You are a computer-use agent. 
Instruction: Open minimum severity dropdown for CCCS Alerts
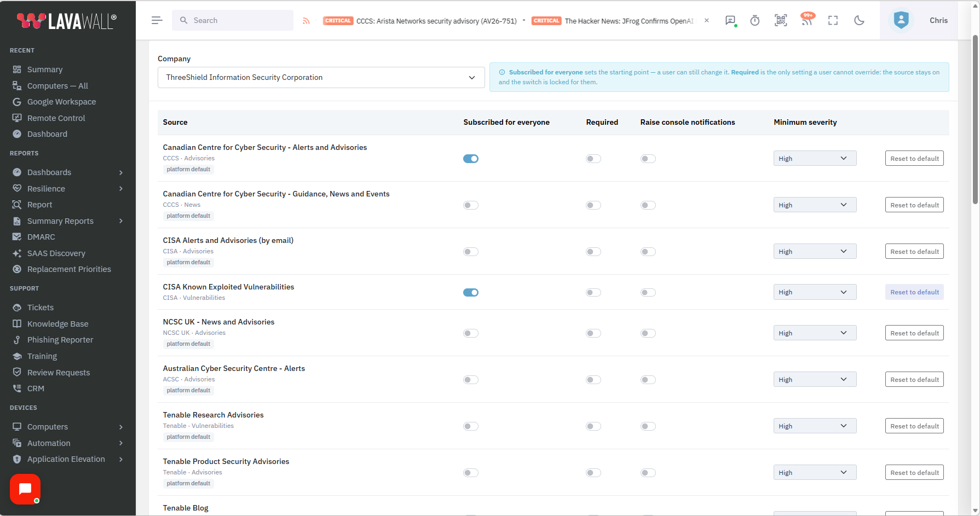(x=815, y=159)
